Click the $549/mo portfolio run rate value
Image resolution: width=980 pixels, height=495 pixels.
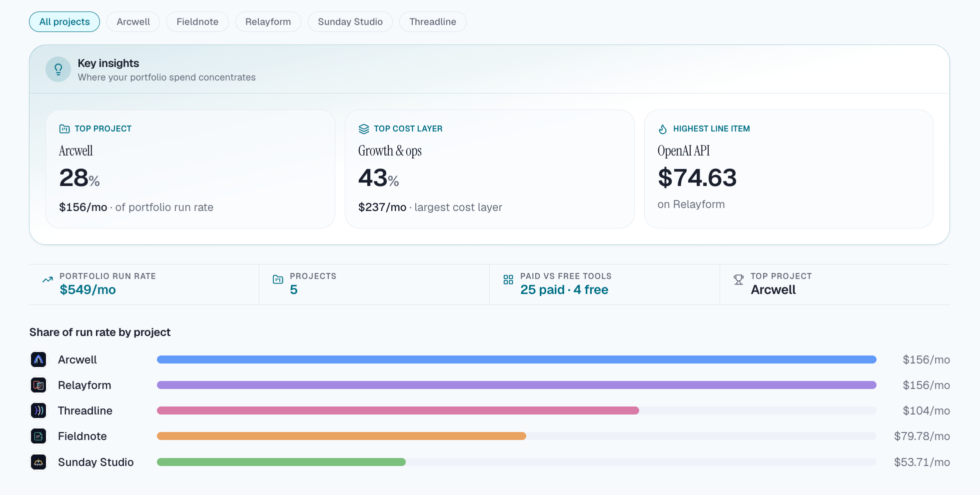point(87,290)
